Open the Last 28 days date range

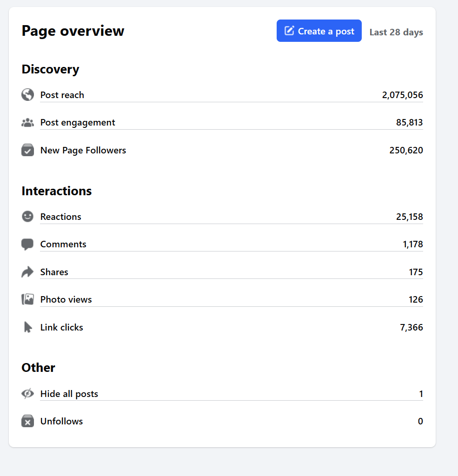tap(396, 32)
